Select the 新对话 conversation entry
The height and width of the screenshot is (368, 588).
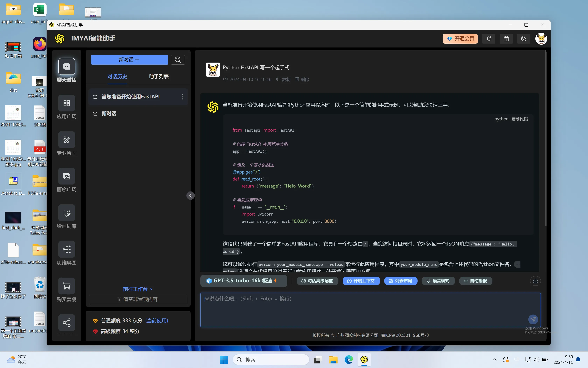138,114
